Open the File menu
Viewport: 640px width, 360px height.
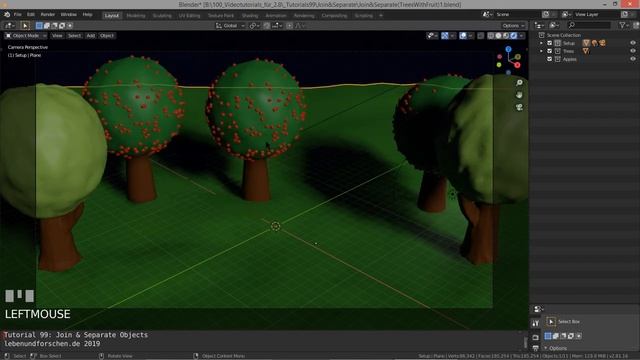click(18, 14)
